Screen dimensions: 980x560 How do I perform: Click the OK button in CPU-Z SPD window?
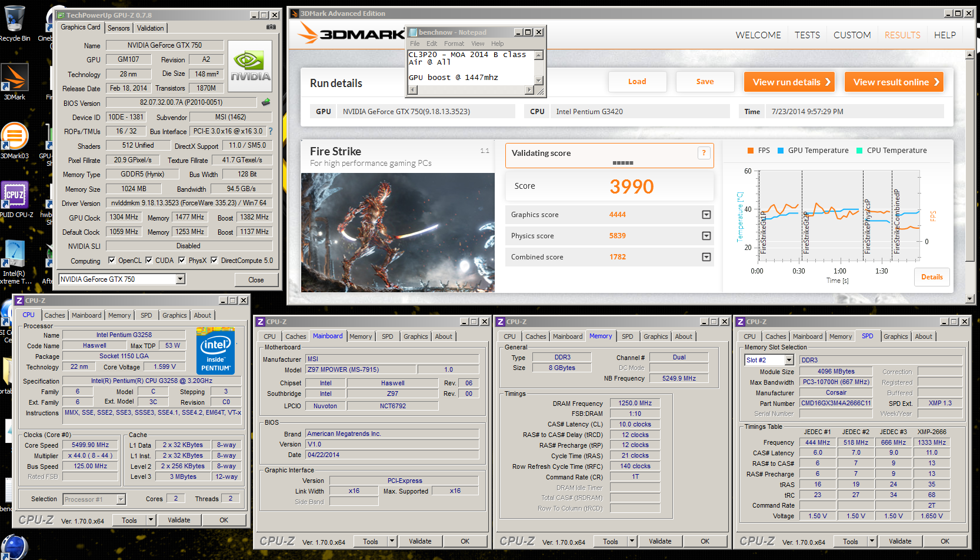(x=945, y=541)
